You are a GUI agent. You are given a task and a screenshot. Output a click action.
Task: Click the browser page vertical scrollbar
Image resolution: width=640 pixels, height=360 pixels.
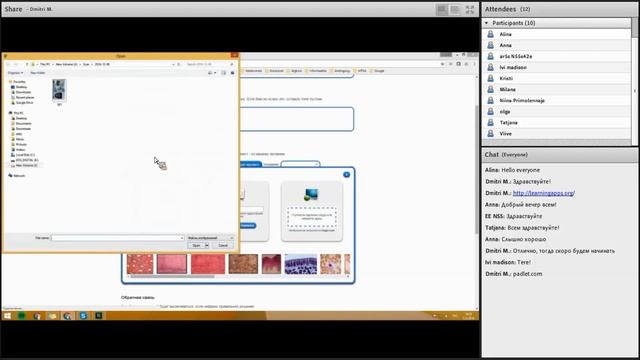[476, 169]
